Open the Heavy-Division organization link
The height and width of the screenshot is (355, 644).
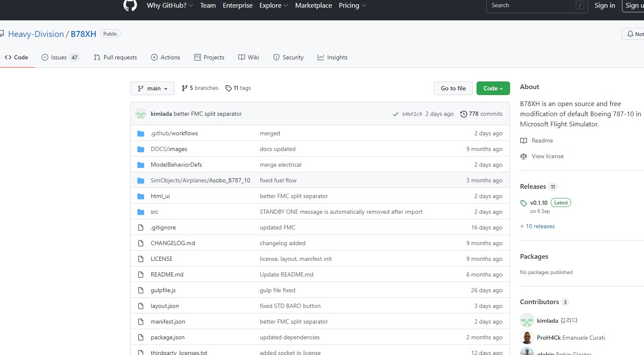tap(36, 34)
